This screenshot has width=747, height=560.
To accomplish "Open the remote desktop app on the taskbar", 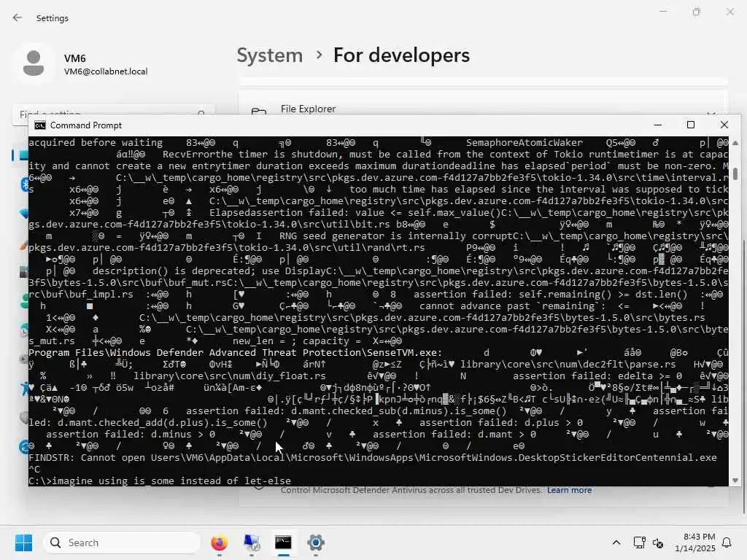I will tap(251, 542).
